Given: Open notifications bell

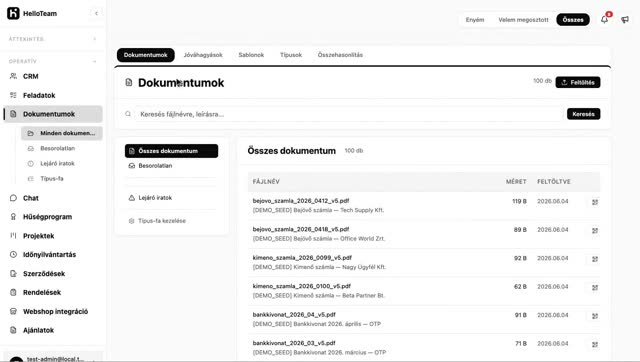Looking at the screenshot, I should tap(604, 19).
